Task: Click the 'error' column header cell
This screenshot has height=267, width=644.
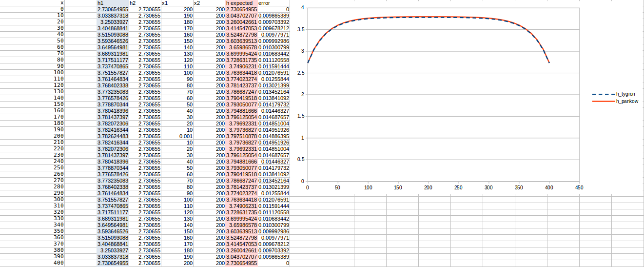Action: pyautogui.click(x=273, y=3)
